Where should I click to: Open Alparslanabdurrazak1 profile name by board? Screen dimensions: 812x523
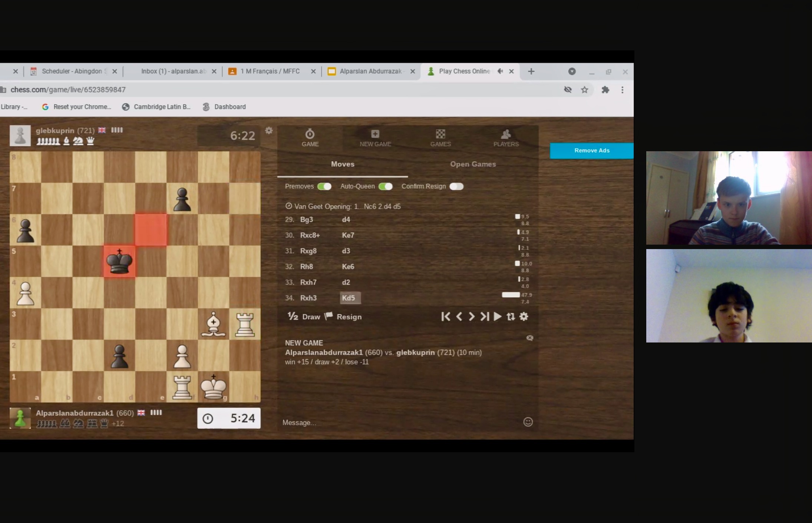pyautogui.click(x=75, y=413)
